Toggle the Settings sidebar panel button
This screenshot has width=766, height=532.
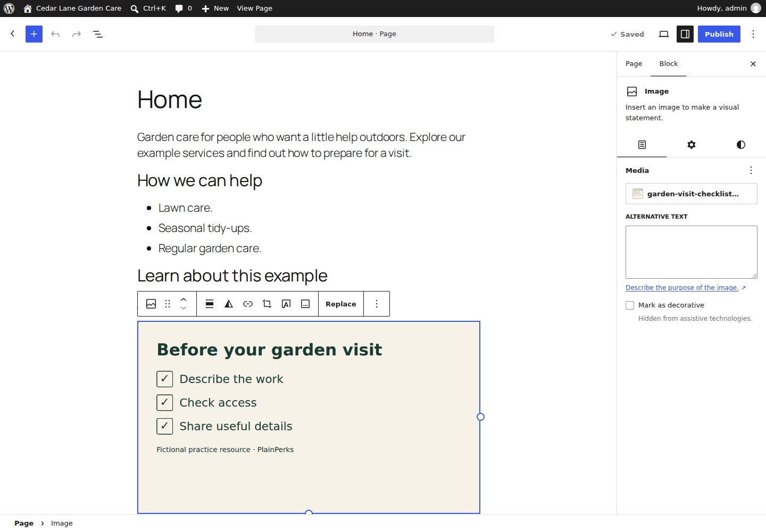click(685, 34)
